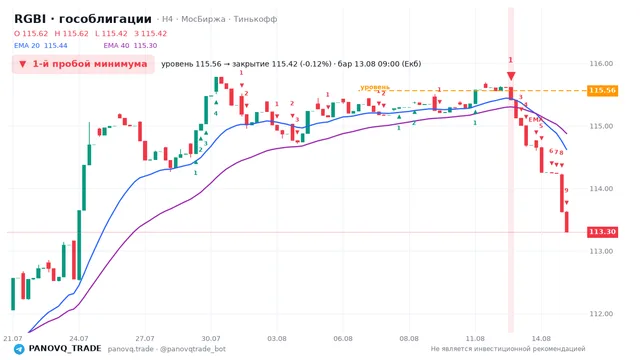Click the 115.00 price axis label

pyautogui.click(x=601, y=126)
